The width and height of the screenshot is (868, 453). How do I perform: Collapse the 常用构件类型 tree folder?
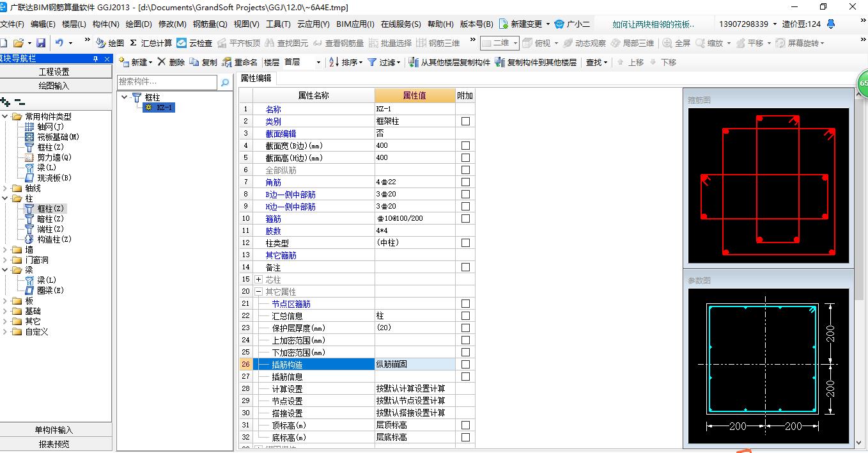click(x=6, y=116)
